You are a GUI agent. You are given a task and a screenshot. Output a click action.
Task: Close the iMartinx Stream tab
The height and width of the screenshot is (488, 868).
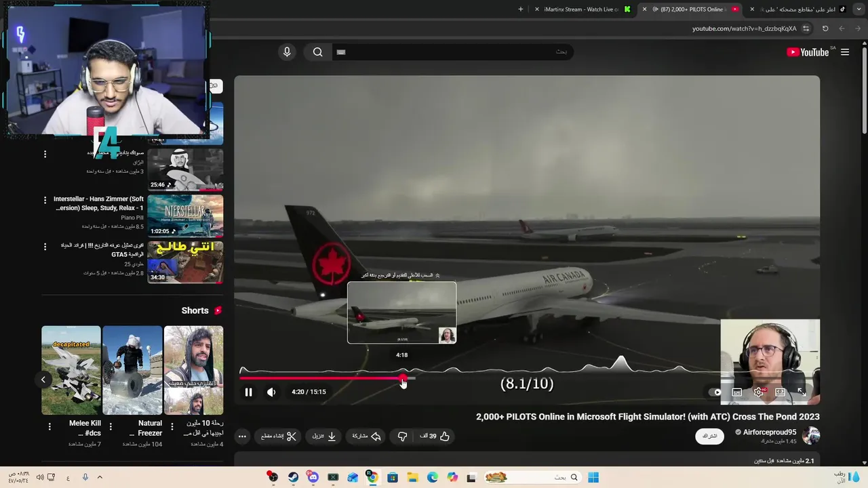pyautogui.click(x=537, y=9)
